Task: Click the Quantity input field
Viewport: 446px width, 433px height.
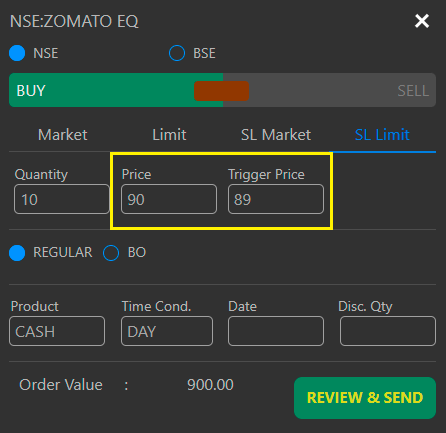Action: click(62, 199)
